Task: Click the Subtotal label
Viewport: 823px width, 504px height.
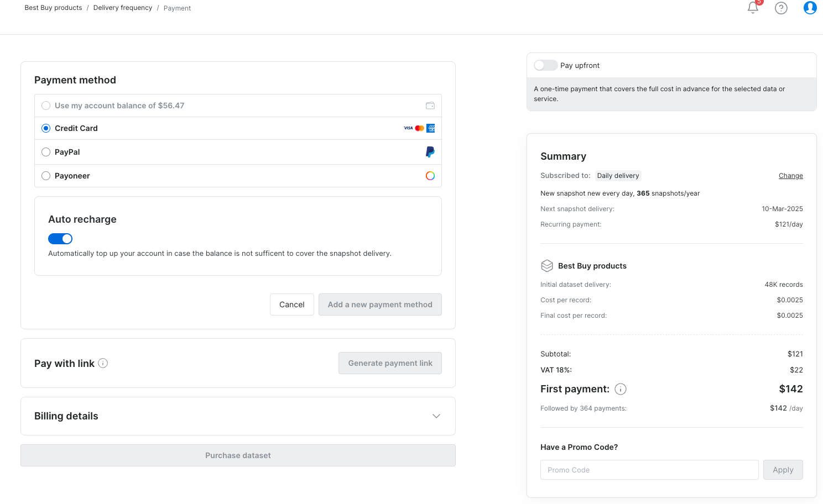Action: coord(555,354)
